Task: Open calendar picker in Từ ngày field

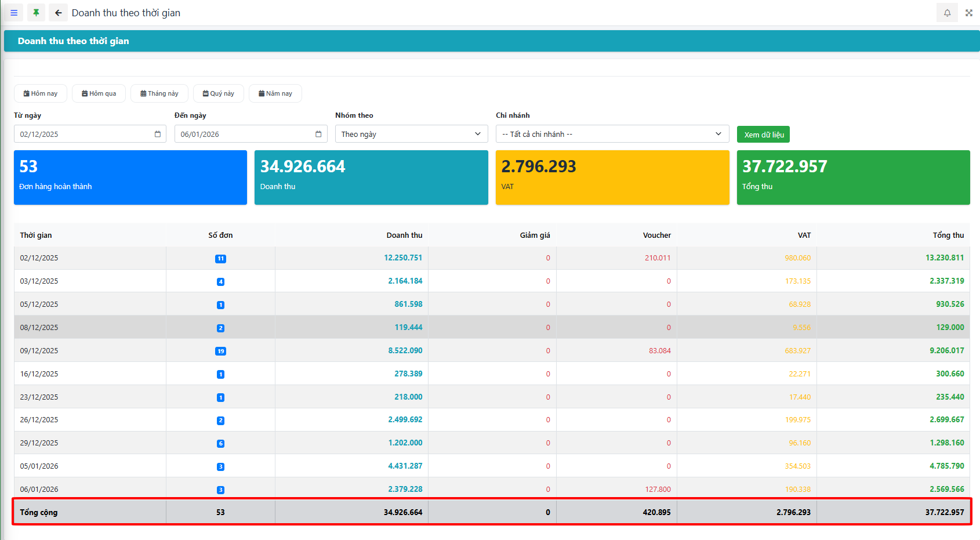Action: [158, 134]
